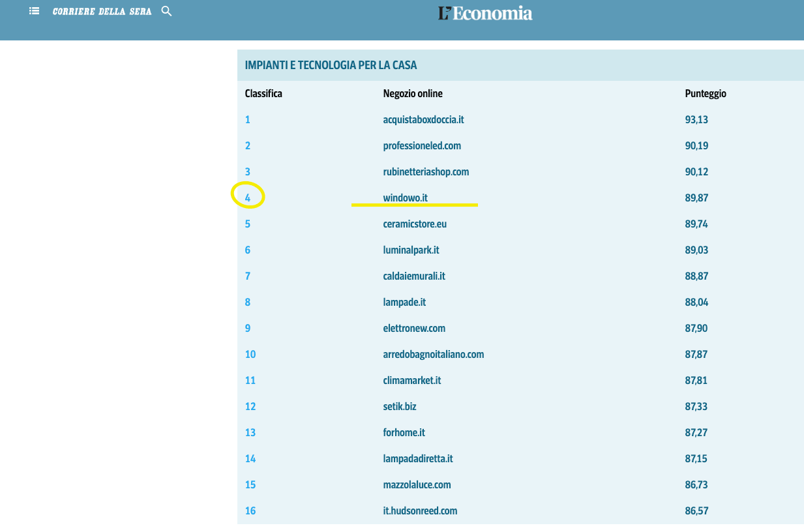Click the score 89,74

pyautogui.click(x=696, y=224)
